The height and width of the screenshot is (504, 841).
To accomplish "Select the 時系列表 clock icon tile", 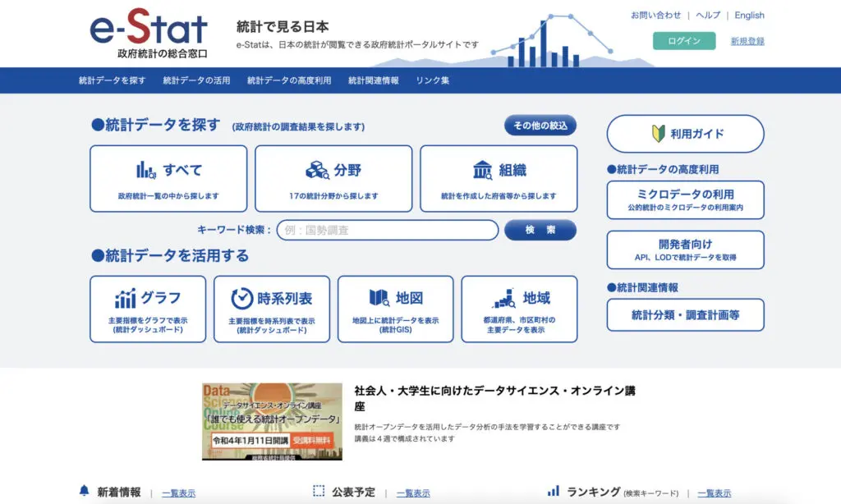I will click(272, 308).
